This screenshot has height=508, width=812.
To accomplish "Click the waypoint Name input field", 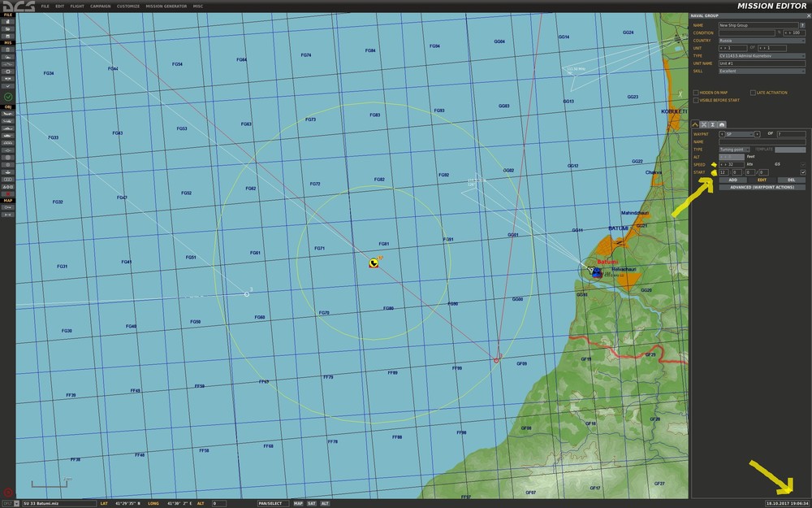I will [762, 142].
